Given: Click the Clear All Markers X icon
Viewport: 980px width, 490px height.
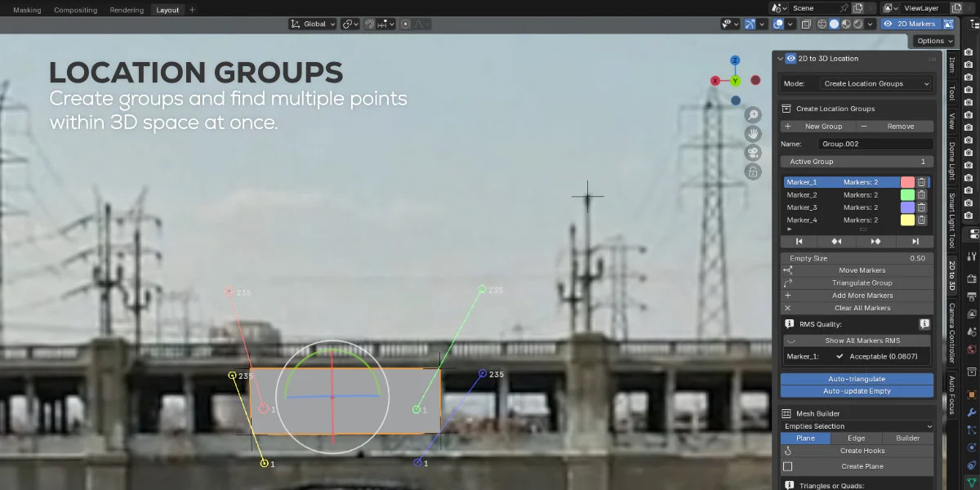Looking at the screenshot, I should point(788,308).
